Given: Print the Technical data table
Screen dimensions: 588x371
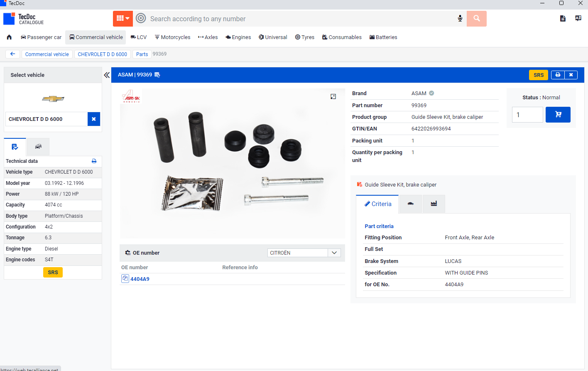Looking at the screenshot, I should click(x=94, y=161).
